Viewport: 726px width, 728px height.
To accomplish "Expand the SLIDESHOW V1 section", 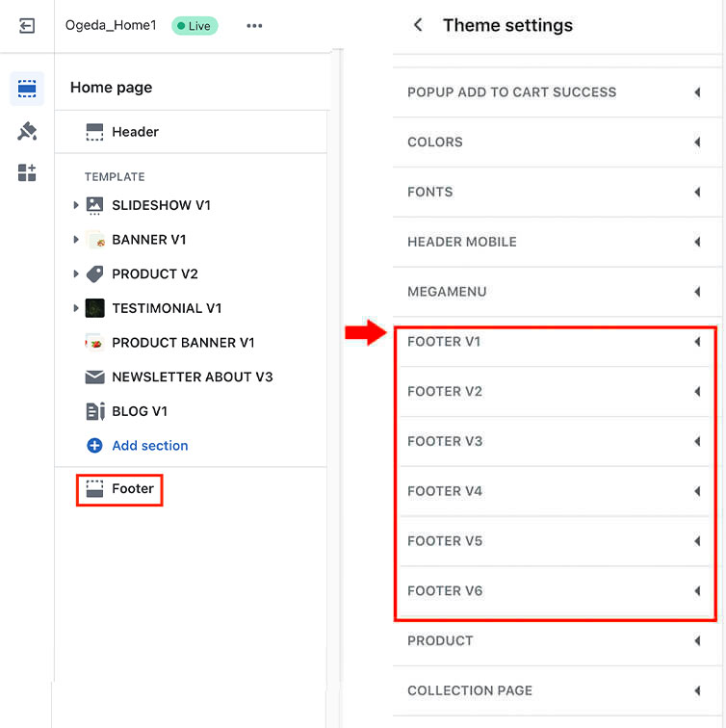I will point(76,205).
